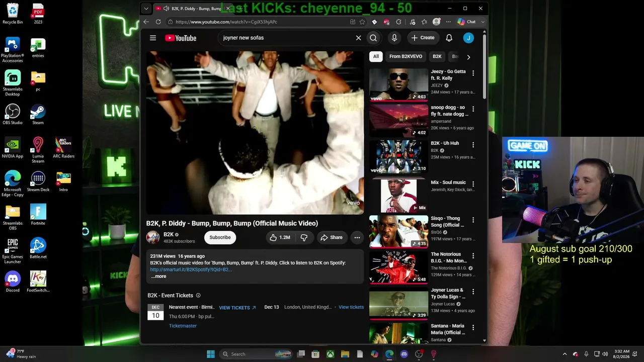Open the browser extensions puzzle icon
644x362 pixels.
[398, 22]
